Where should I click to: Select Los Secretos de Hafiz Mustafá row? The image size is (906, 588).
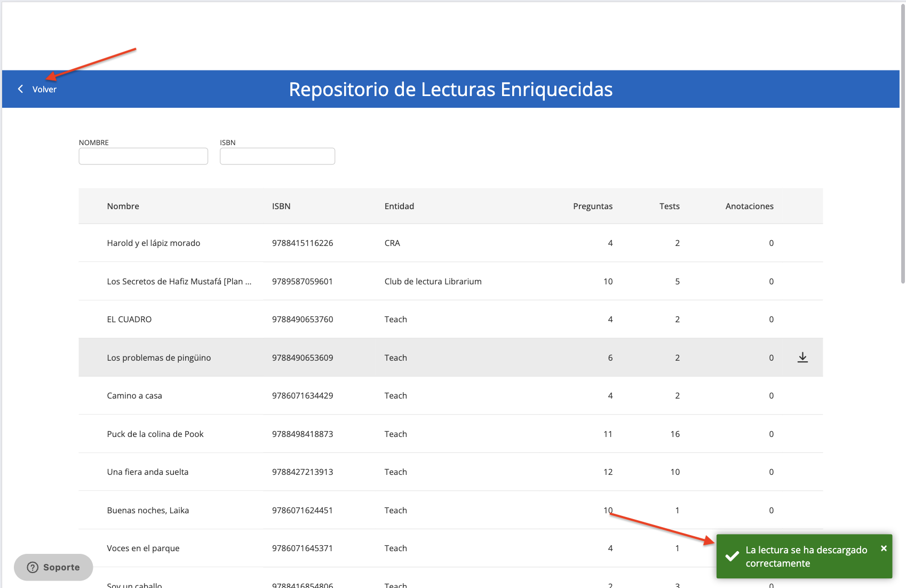(x=451, y=281)
